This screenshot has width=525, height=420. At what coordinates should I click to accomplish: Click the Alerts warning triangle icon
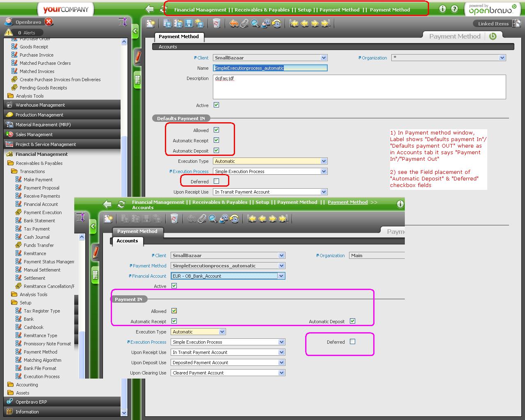[9, 32]
